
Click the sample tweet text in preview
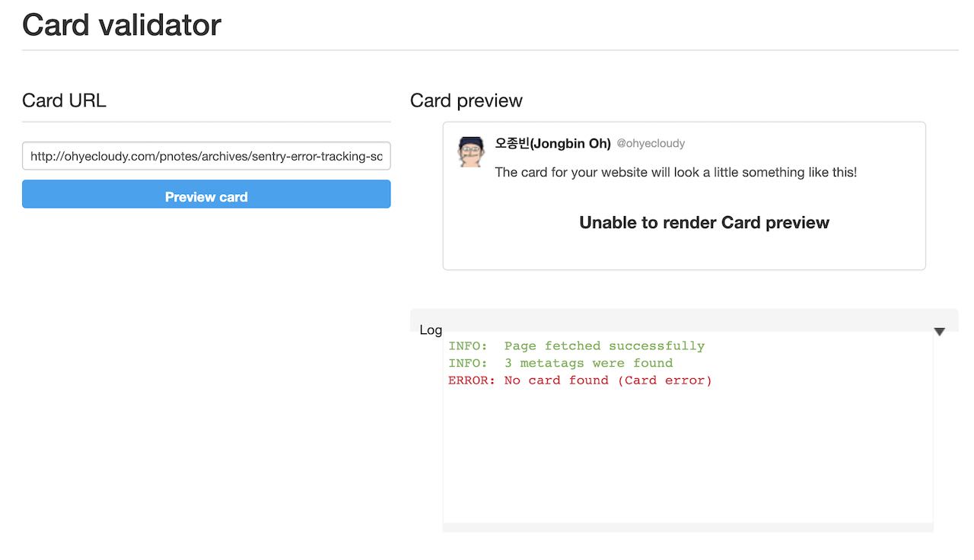tap(676, 172)
